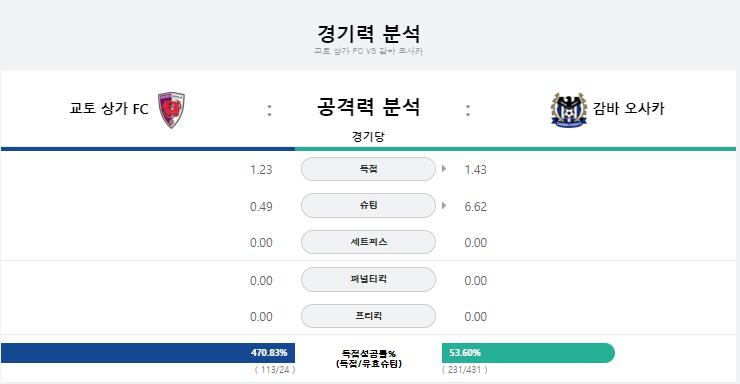
Task: Select the 득점 stat pill
Action: pyautogui.click(x=368, y=169)
